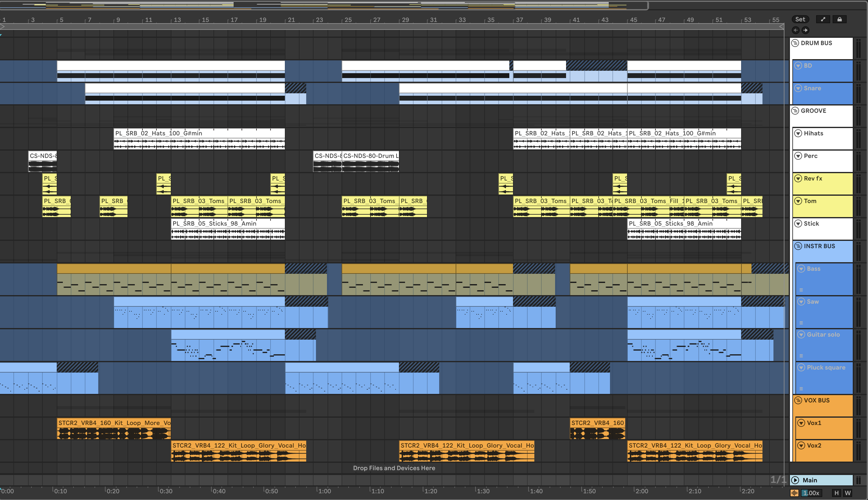Unfold the Hihats track arrow

coord(798,133)
